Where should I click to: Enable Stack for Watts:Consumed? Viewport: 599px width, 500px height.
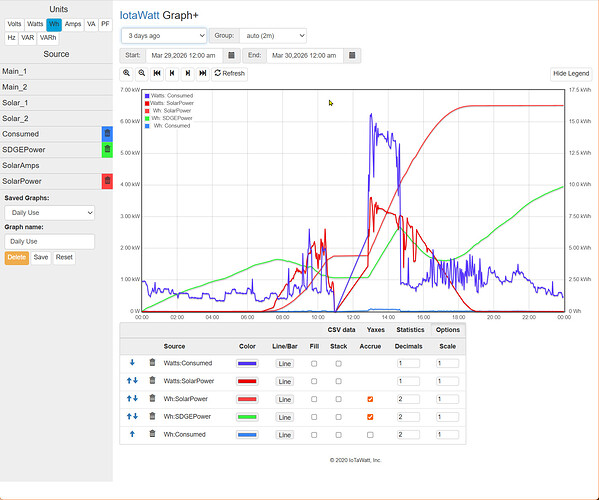[x=338, y=364]
